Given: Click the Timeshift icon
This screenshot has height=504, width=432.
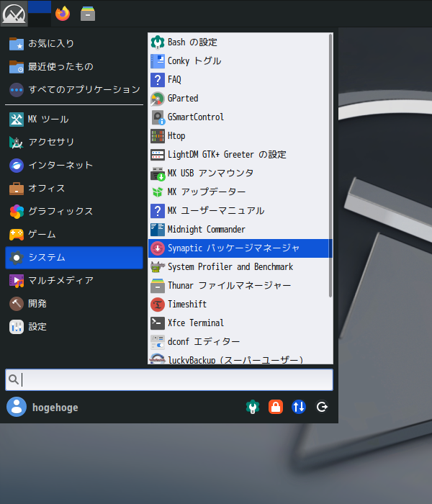Looking at the screenshot, I should pyautogui.click(x=158, y=304).
